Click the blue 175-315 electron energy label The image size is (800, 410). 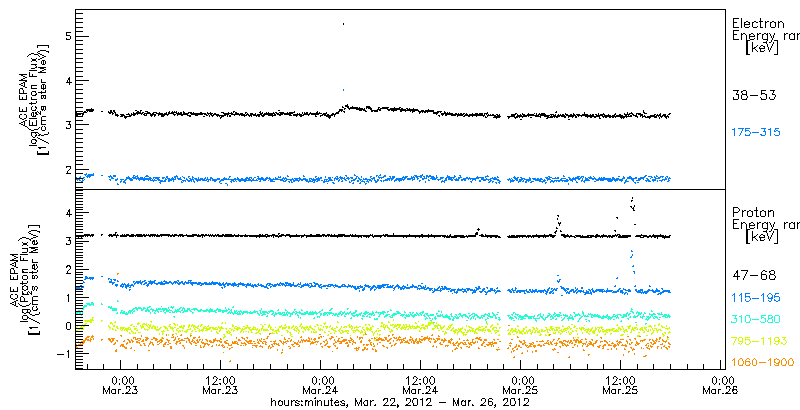click(756, 133)
